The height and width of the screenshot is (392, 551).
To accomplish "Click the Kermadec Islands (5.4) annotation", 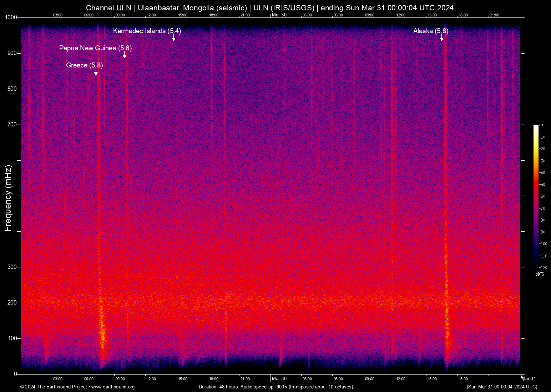I will point(147,31).
